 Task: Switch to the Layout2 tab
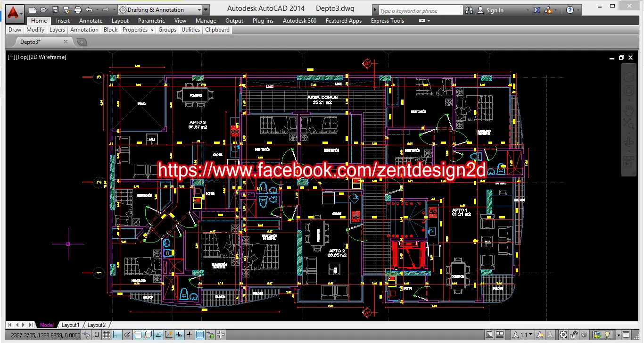click(x=97, y=325)
